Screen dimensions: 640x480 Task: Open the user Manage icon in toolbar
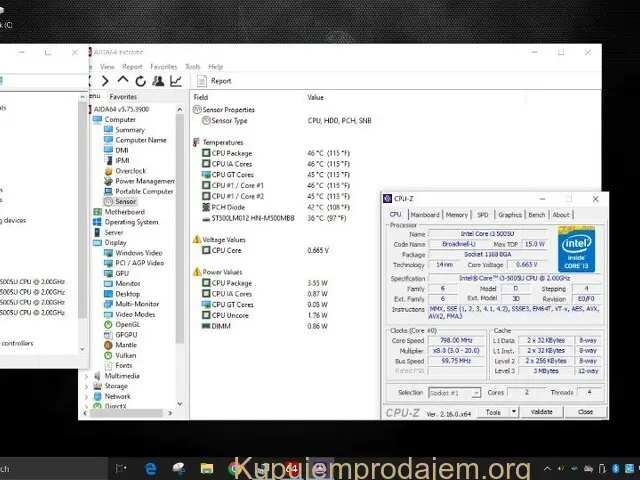point(158,81)
